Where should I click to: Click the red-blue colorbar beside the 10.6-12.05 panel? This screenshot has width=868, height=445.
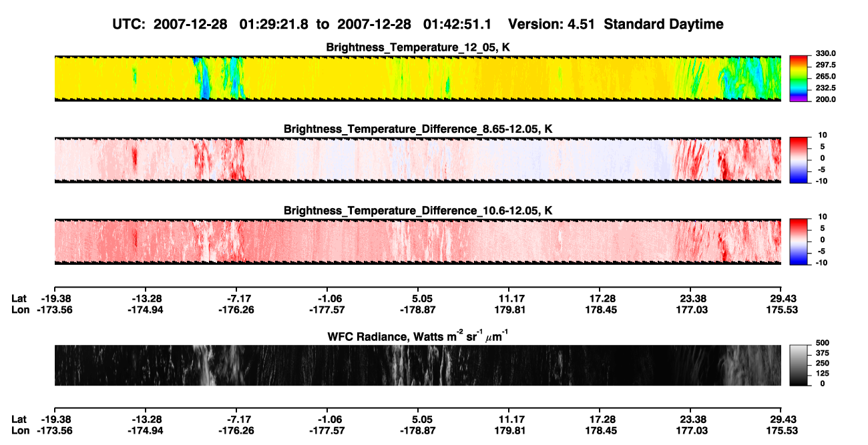coord(799,241)
